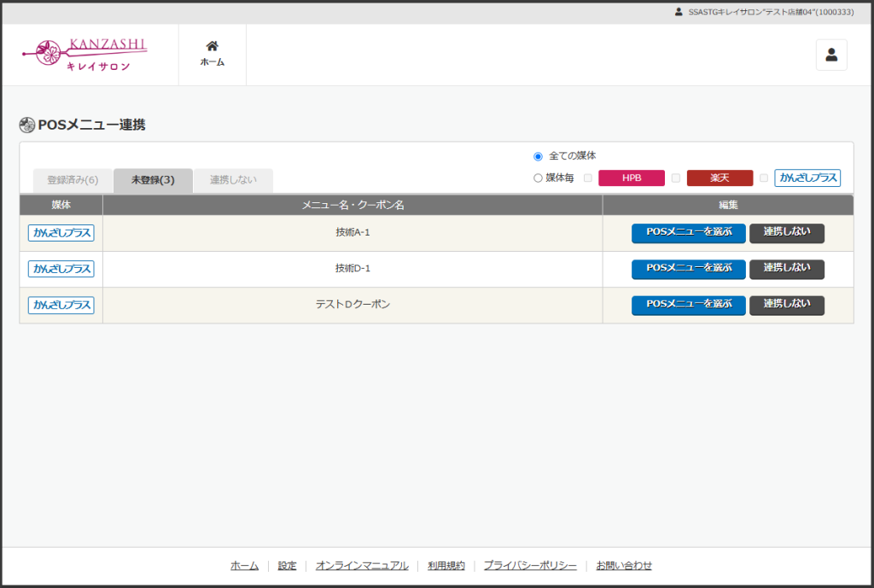Go to Home via house icon

[x=213, y=54]
